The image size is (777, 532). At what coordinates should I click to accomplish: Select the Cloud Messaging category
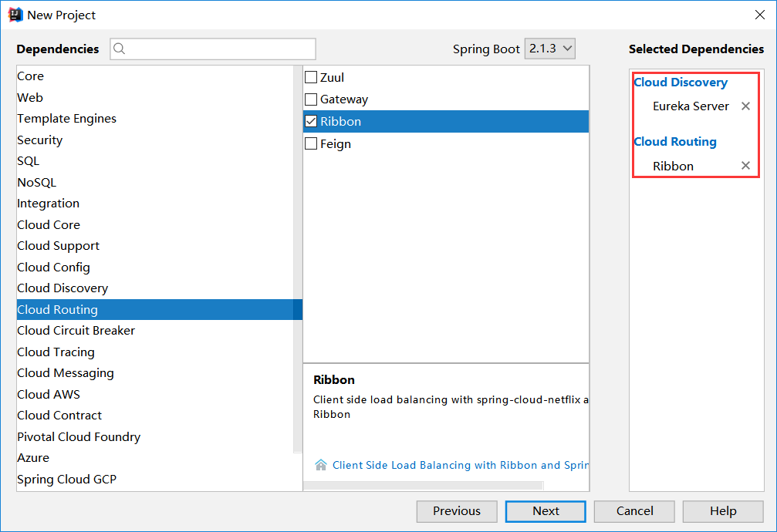(154, 373)
